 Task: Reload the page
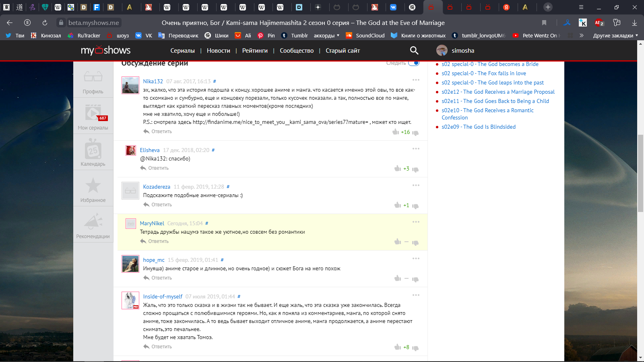(45, 23)
